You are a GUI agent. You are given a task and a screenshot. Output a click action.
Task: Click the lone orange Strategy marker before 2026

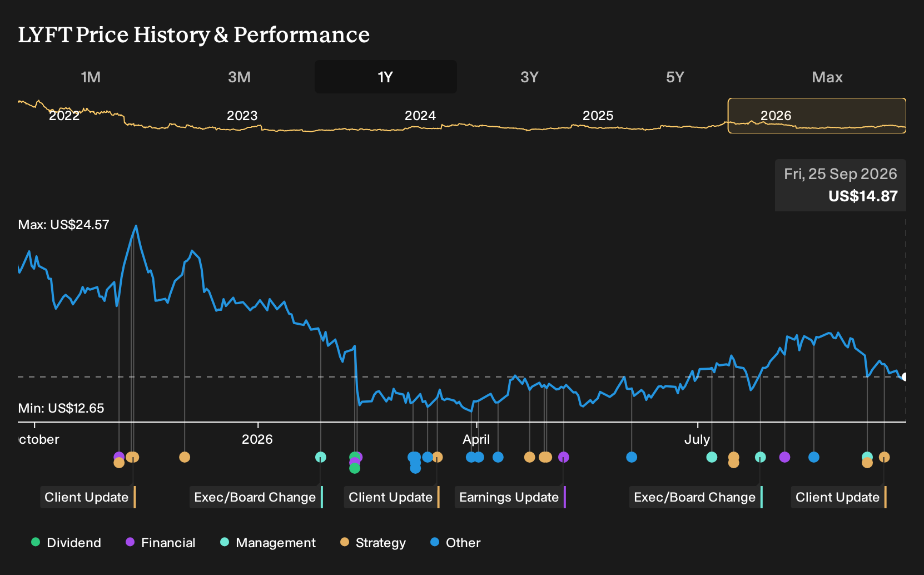[185, 457]
